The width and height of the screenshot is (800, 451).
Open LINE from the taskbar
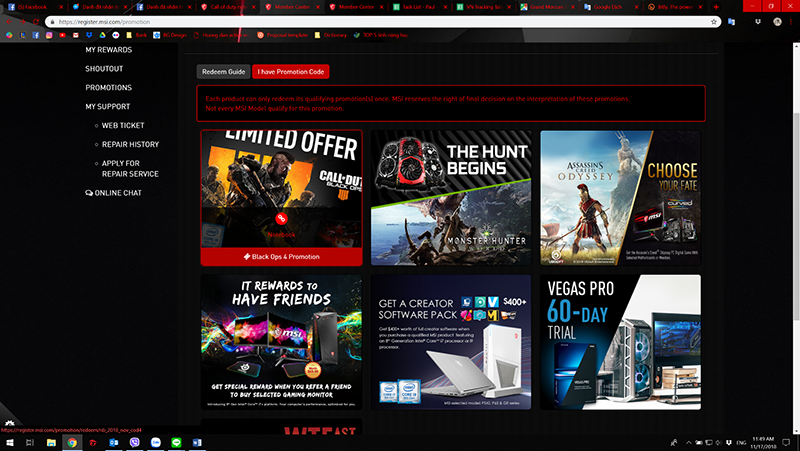[176, 442]
